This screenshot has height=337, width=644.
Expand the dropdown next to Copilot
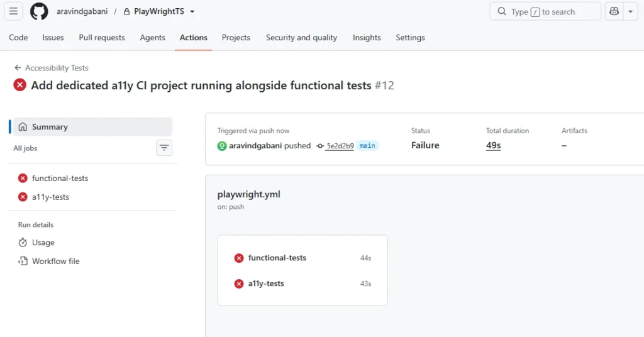[630, 11]
